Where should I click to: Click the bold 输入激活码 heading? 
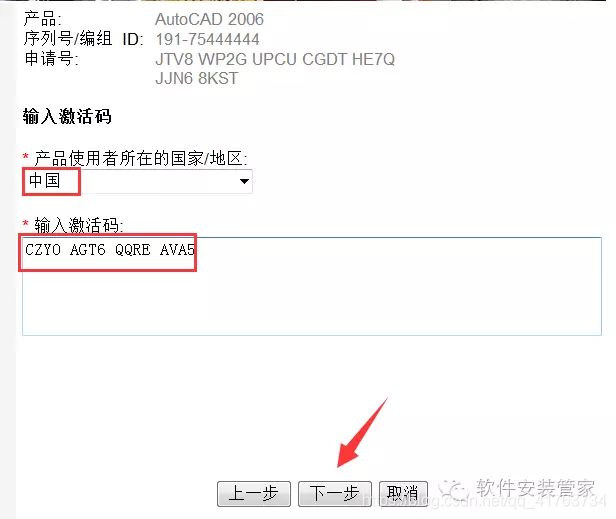(x=67, y=117)
